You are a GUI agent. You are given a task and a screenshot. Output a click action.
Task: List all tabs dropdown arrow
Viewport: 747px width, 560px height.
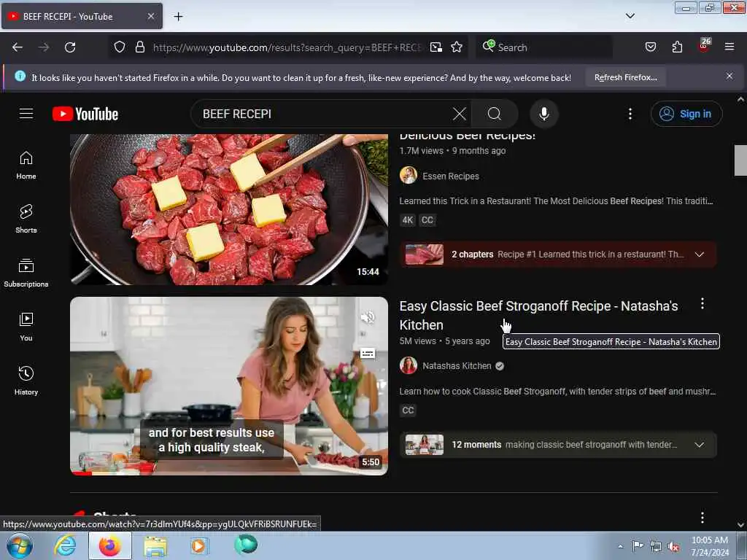pyautogui.click(x=630, y=16)
